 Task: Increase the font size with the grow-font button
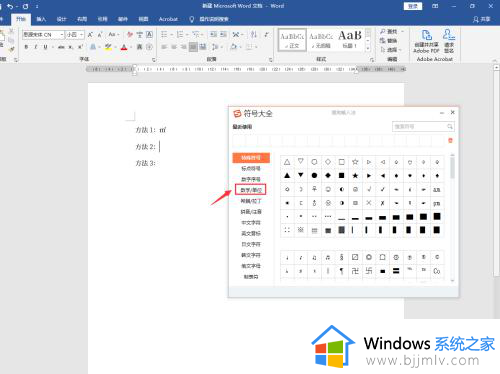tap(90, 35)
